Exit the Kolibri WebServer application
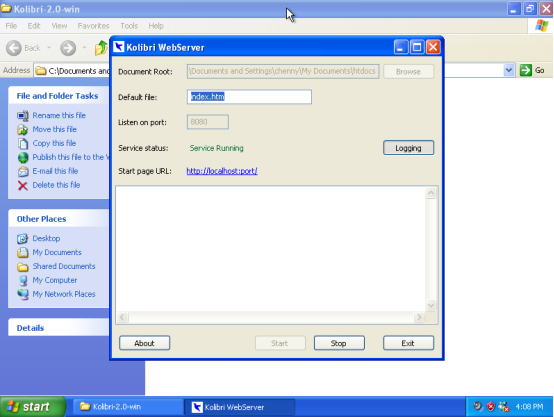 point(408,343)
